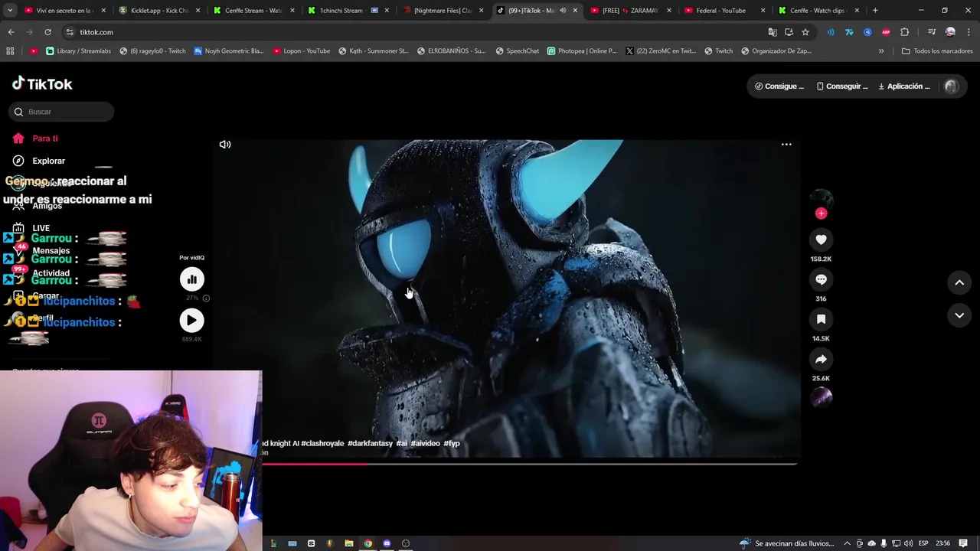Viewport: 980px width, 551px height.
Task: Open the 7TV extension icon
Action: 849,32
